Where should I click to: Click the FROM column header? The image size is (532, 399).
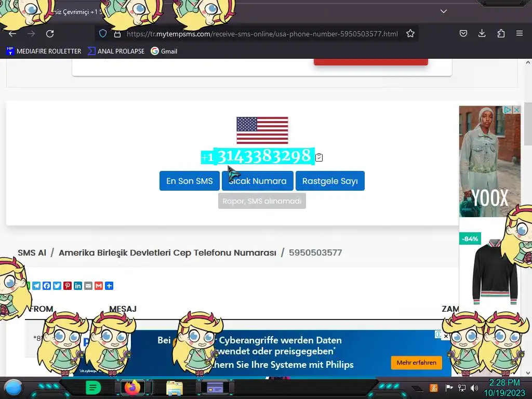(x=42, y=309)
